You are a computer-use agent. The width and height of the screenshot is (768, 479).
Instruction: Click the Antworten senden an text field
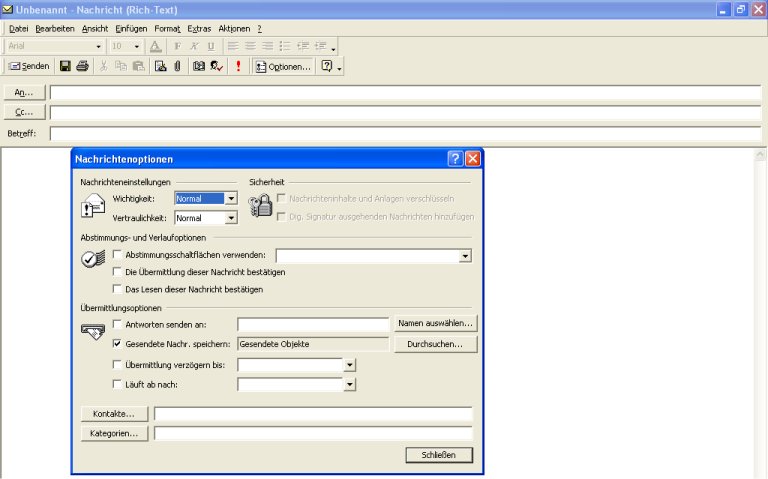tap(313, 324)
